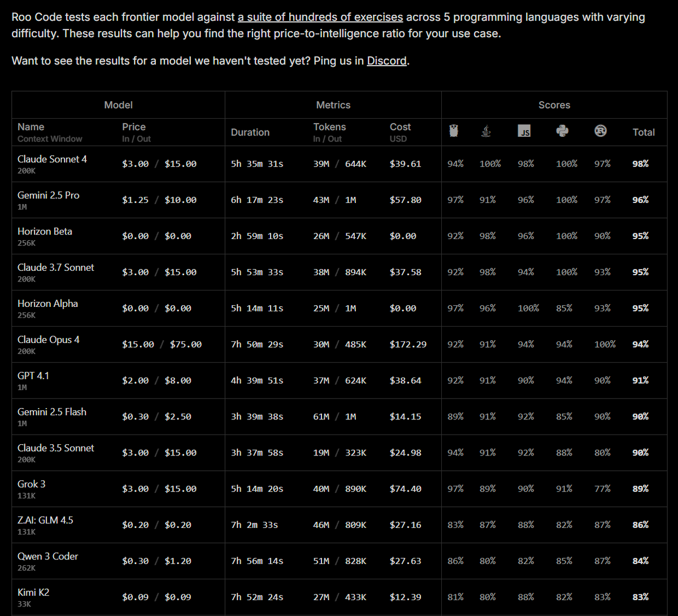Image resolution: width=678 pixels, height=616 pixels.
Task: Click the 39M / 644K tokens value
Action: click(x=340, y=164)
